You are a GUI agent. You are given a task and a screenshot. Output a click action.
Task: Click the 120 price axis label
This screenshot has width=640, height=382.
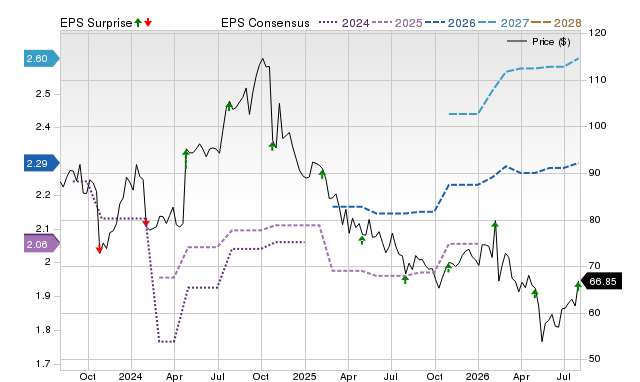598,32
